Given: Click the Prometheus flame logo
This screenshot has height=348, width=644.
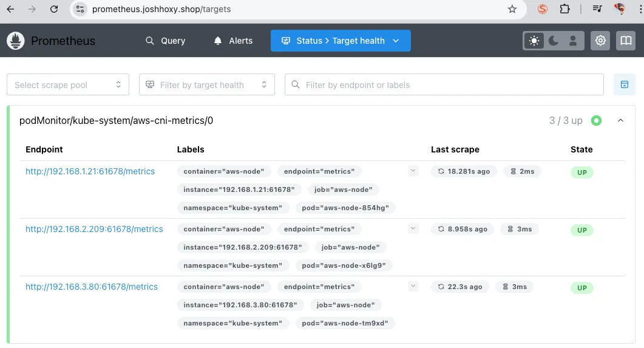Looking at the screenshot, I should [x=16, y=41].
